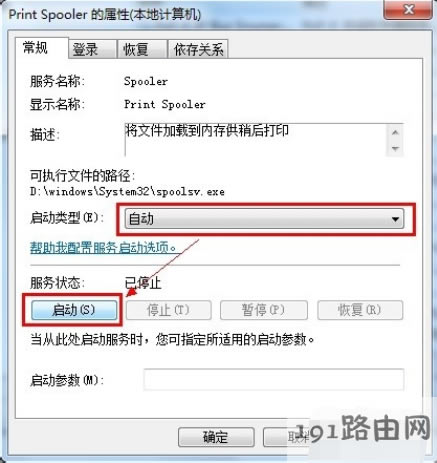Click the description box scroll down arrow

(395, 148)
